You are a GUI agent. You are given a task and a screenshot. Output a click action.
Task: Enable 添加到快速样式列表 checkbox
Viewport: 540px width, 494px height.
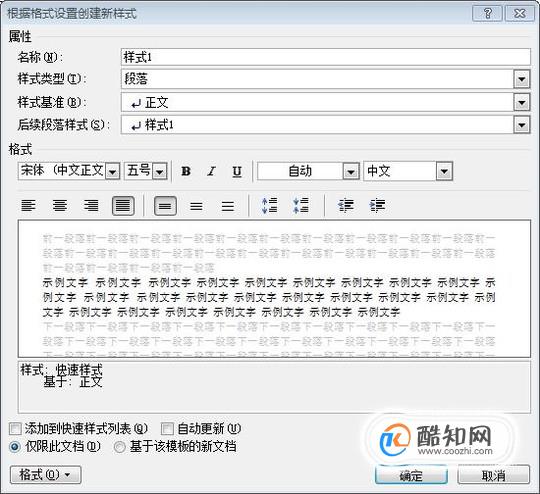15,429
